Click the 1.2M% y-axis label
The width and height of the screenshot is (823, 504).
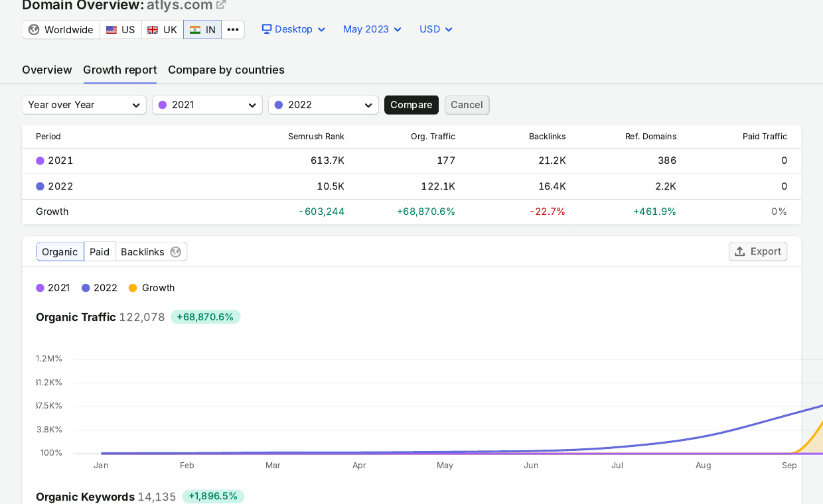pos(49,359)
